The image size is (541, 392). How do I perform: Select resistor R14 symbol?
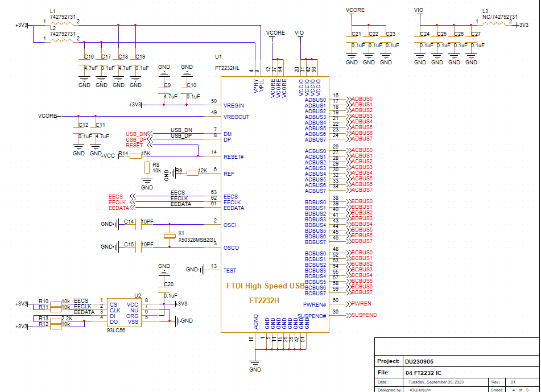coord(135,156)
